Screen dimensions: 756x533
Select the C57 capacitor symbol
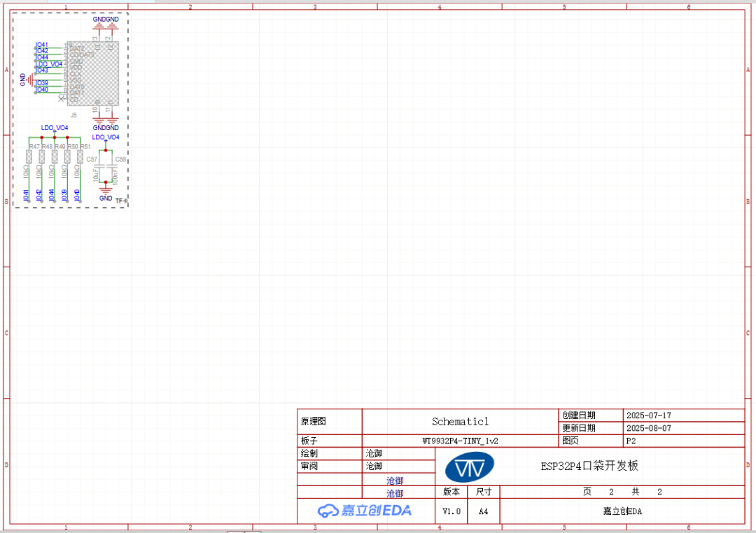pos(99,166)
